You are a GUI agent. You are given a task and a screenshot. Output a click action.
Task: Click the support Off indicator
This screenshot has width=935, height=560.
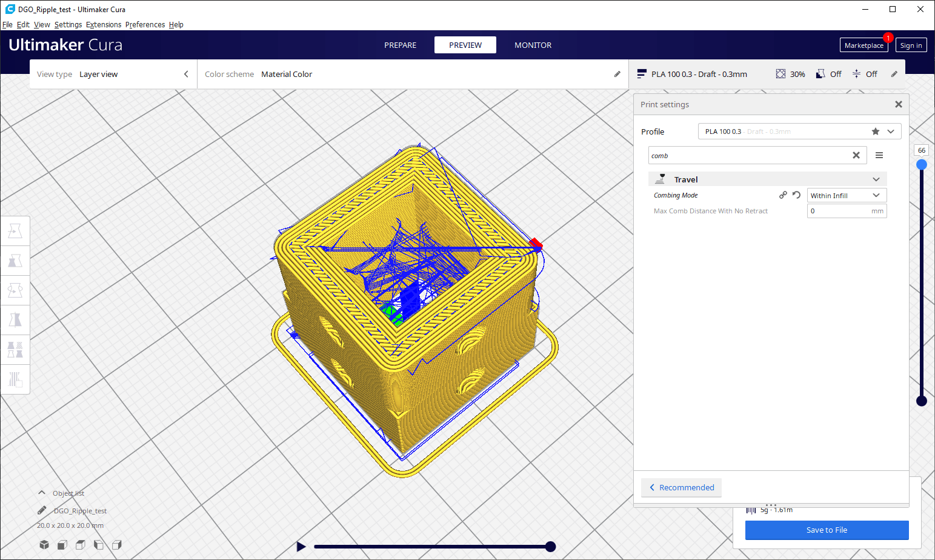pos(829,74)
